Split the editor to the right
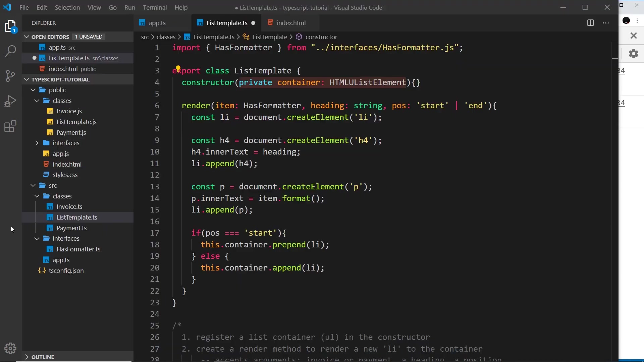The image size is (644, 362). pos(591,23)
